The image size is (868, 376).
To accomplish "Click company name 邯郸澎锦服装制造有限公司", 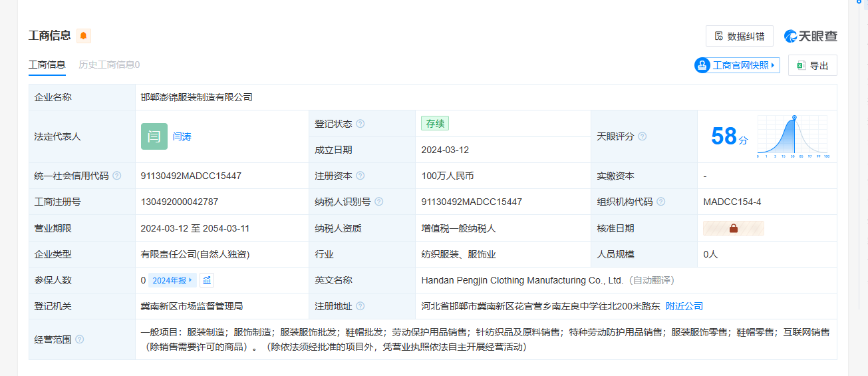I will coord(197,97).
